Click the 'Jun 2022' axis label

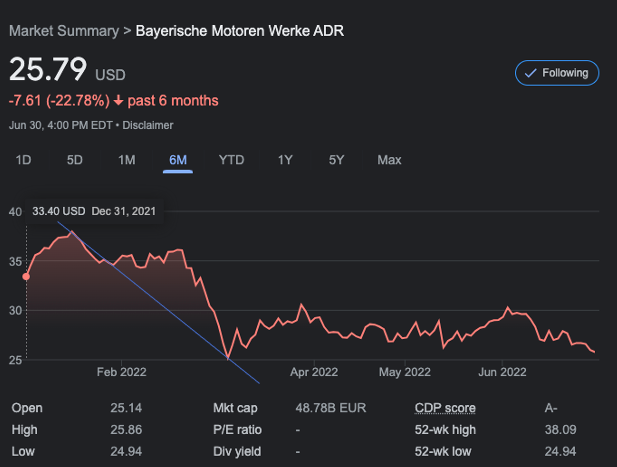click(502, 372)
